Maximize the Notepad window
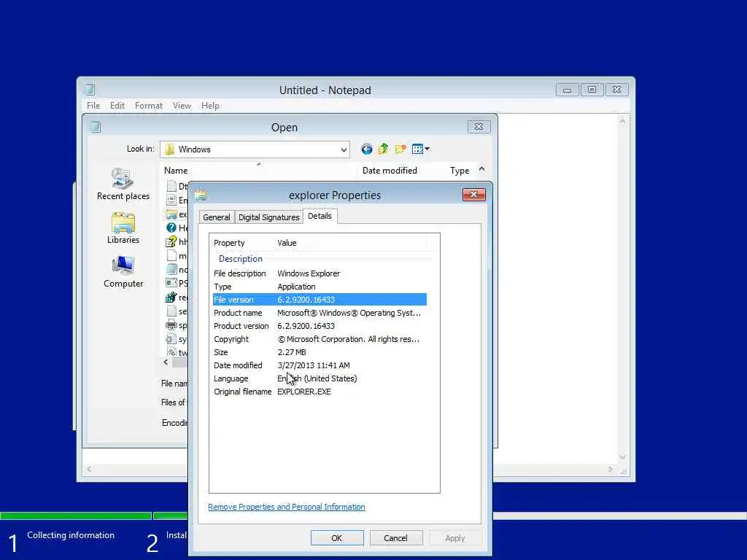The height and width of the screenshot is (560, 747). coord(592,90)
